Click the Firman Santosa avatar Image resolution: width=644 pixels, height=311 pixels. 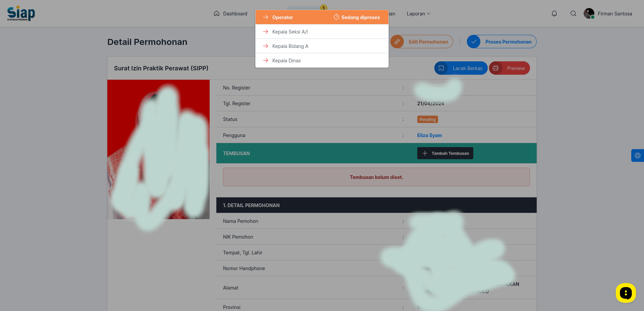(x=589, y=13)
